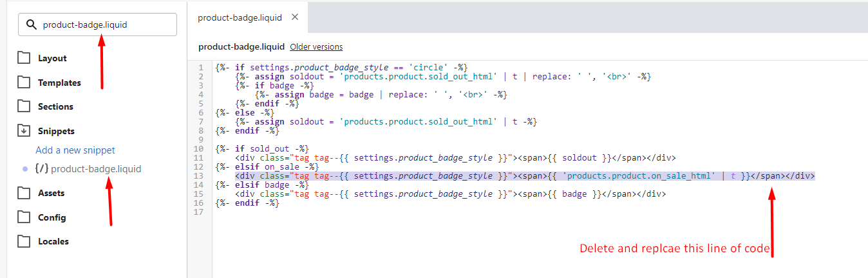Open the Layout folder
Image resolution: width=868 pixels, height=278 pixels.
(x=52, y=58)
